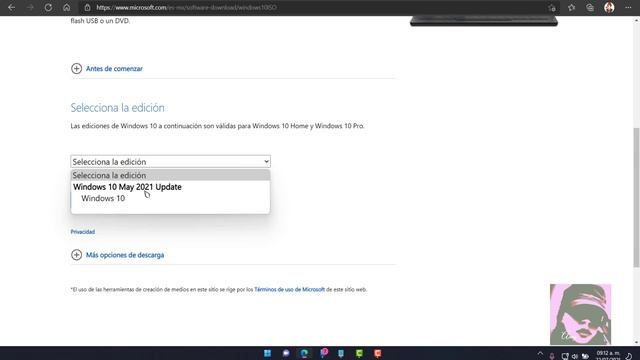Expand the 'Más opciones de descarga' plus icon
Viewport: 640px width, 360px height.
point(76,255)
